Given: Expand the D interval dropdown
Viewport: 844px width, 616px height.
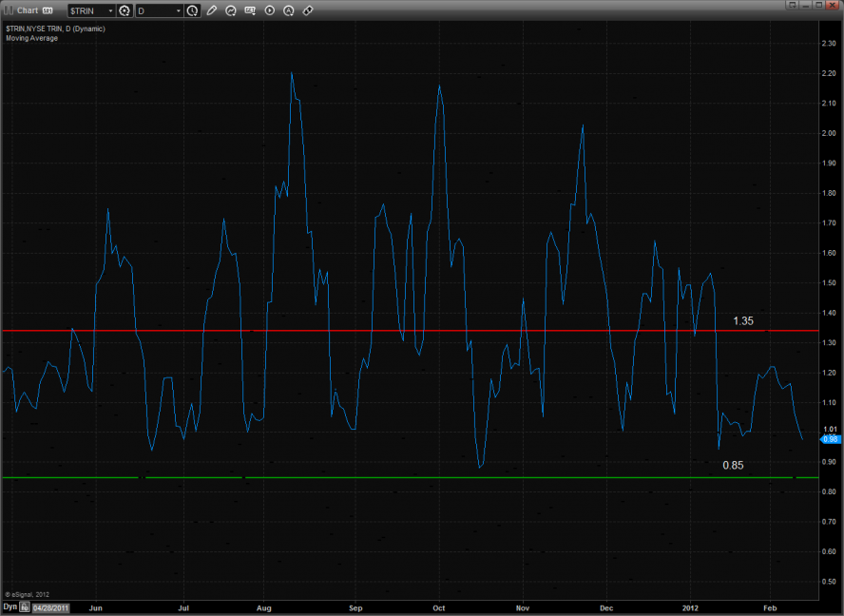Looking at the screenshot, I should 178,10.
